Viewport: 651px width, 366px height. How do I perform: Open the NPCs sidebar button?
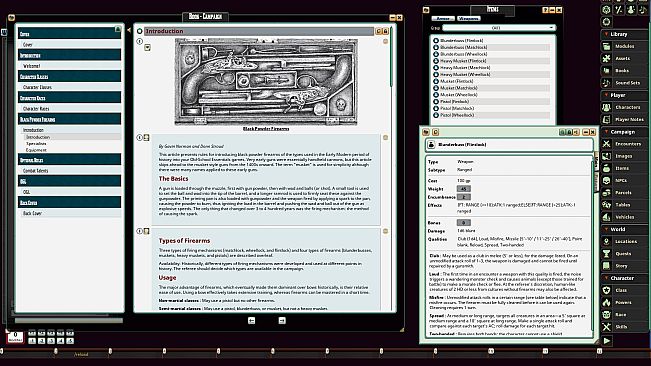point(624,181)
